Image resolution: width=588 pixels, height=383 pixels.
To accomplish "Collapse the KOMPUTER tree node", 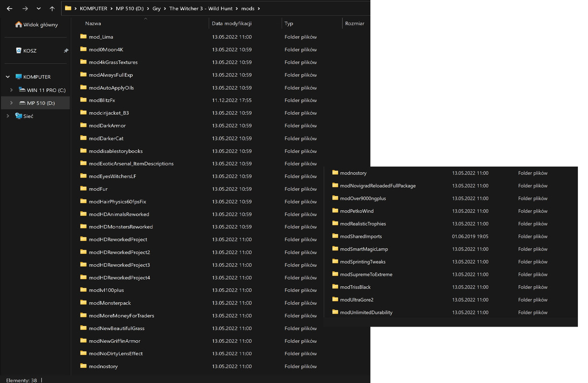I will [8, 77].
